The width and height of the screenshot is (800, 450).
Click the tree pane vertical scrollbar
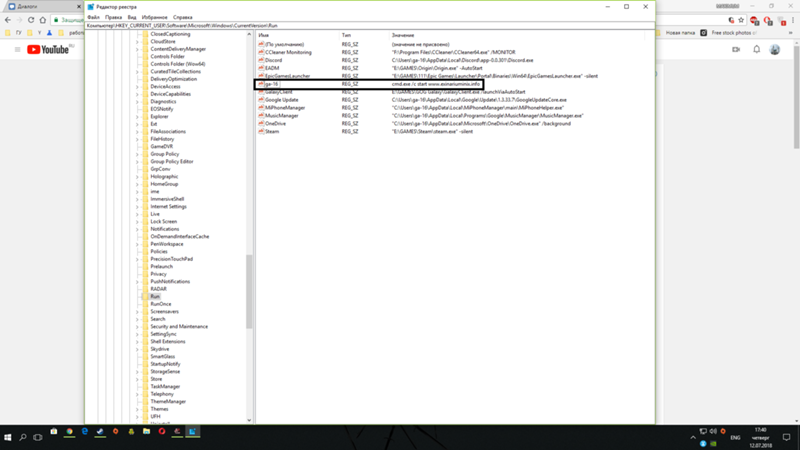249,292
